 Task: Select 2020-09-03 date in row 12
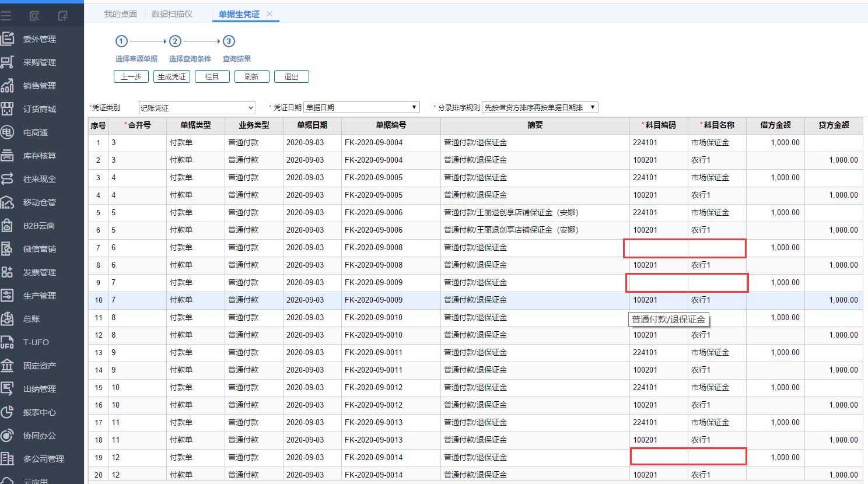[305, 335]
